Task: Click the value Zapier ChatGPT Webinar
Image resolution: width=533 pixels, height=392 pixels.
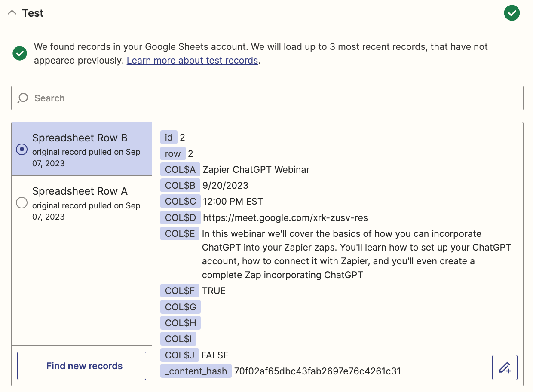Action: click(256, 169)
